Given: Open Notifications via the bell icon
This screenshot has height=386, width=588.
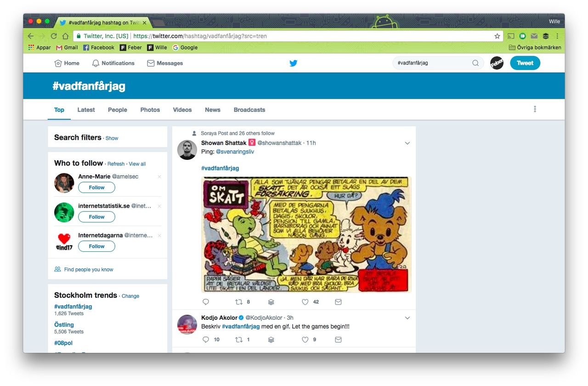Looking at the screenshot, I should (95, 63).
